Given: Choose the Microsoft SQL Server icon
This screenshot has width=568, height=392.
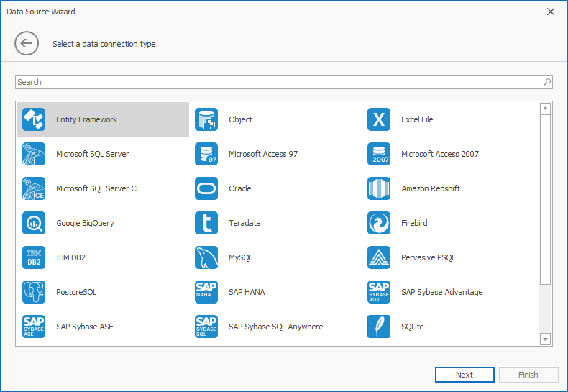Looking at the screenshot, I should point(34,154).
